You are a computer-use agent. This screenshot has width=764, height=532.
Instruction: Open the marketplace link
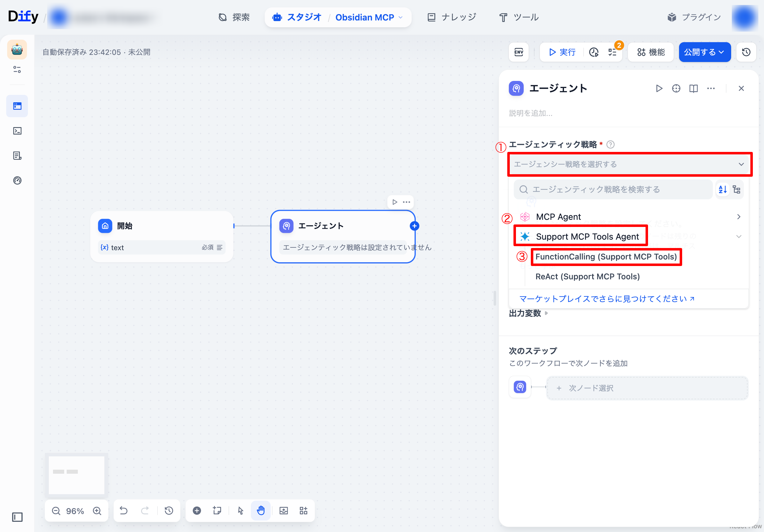606,299
